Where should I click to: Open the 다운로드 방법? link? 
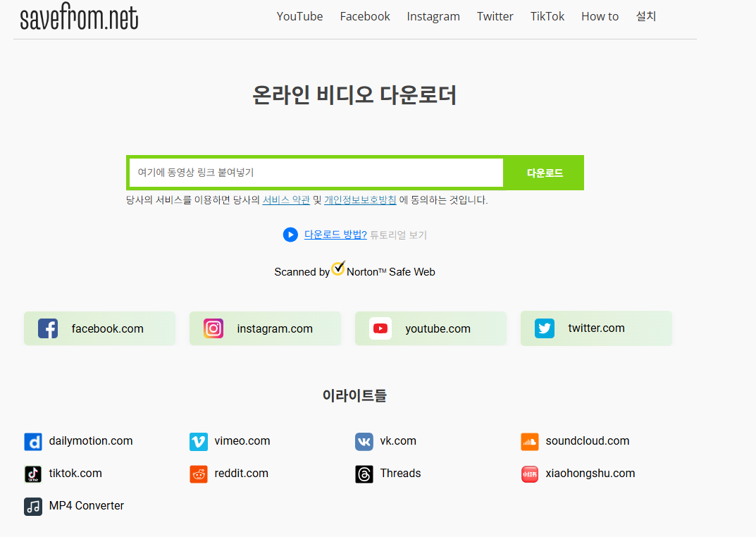335,235
